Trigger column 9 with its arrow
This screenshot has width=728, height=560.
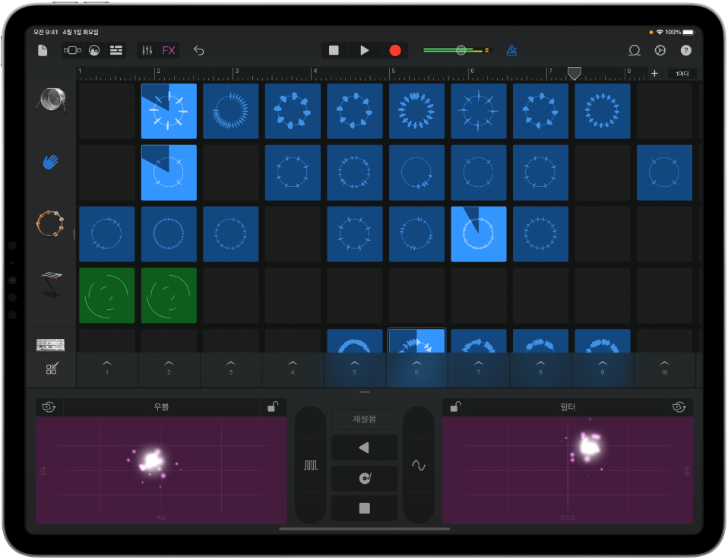(603, 368)
